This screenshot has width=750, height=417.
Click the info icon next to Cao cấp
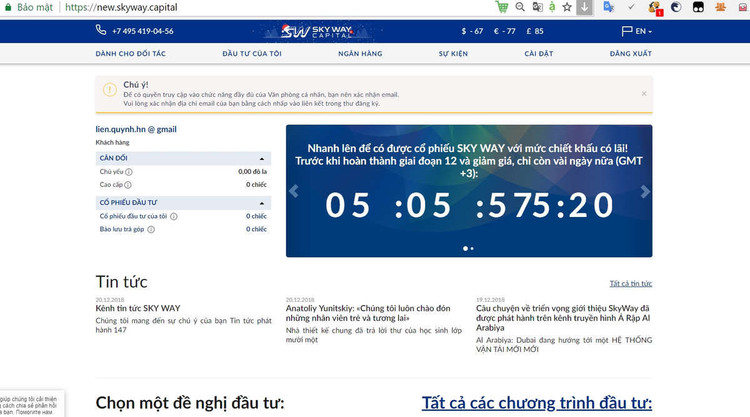[128, 185]
